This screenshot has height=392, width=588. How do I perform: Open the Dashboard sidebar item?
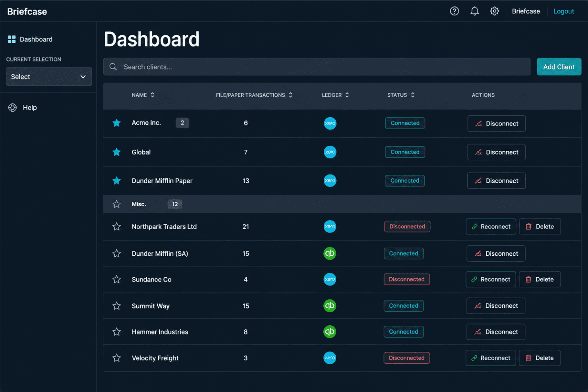click(30, 39)
